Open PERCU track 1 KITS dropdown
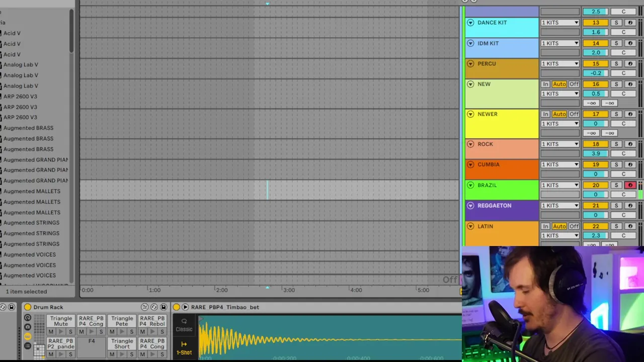644x362 pixels. 560,64
